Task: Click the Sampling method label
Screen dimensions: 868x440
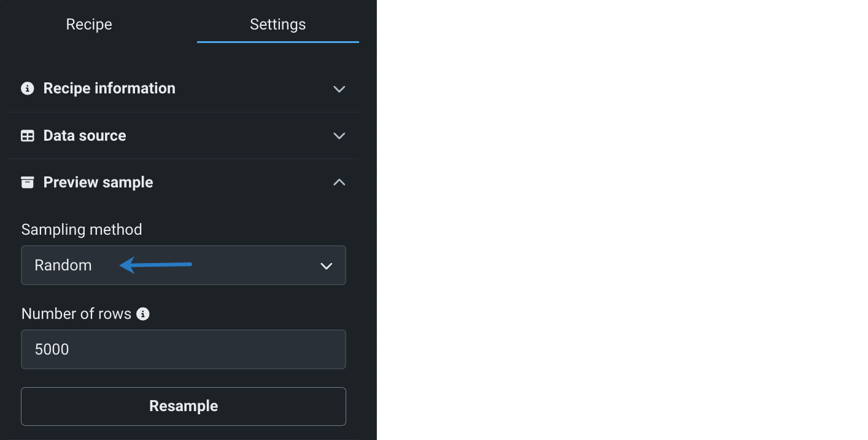Action: [x=82, y=230]
